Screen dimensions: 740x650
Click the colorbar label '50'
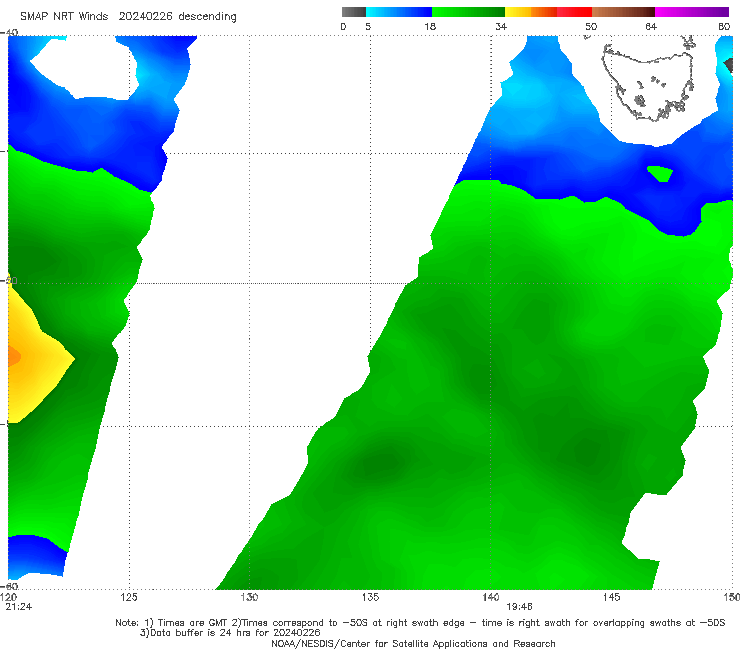point(591,27)
